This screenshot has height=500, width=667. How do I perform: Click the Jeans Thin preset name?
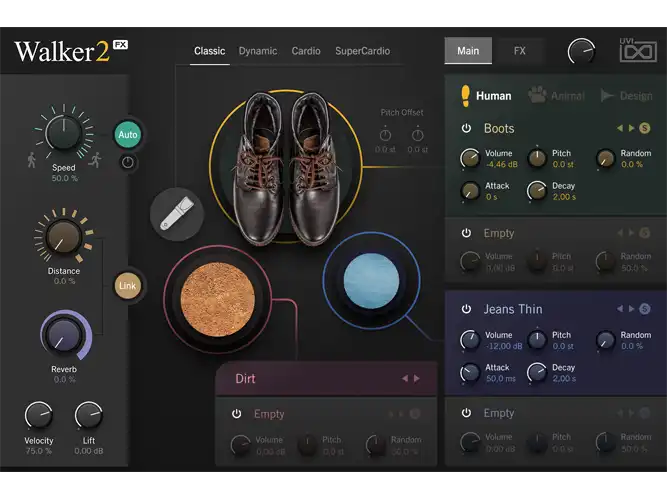[513, 309]
